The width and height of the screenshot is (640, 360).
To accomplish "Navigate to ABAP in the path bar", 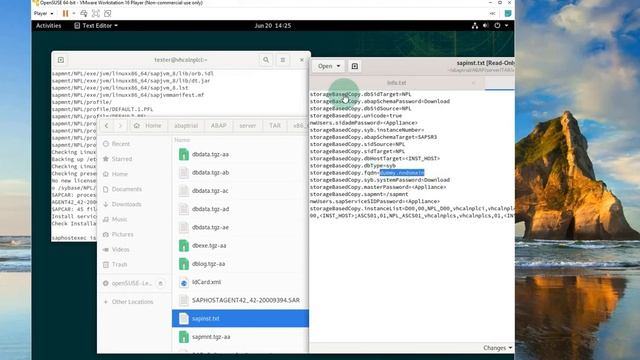I will [218, 126].
